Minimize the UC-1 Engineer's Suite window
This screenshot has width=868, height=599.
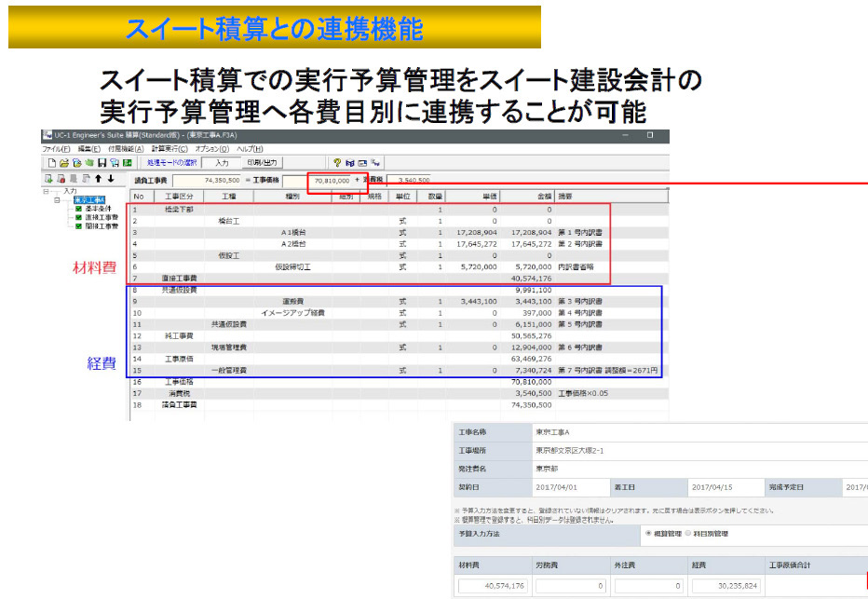point(625,135)
